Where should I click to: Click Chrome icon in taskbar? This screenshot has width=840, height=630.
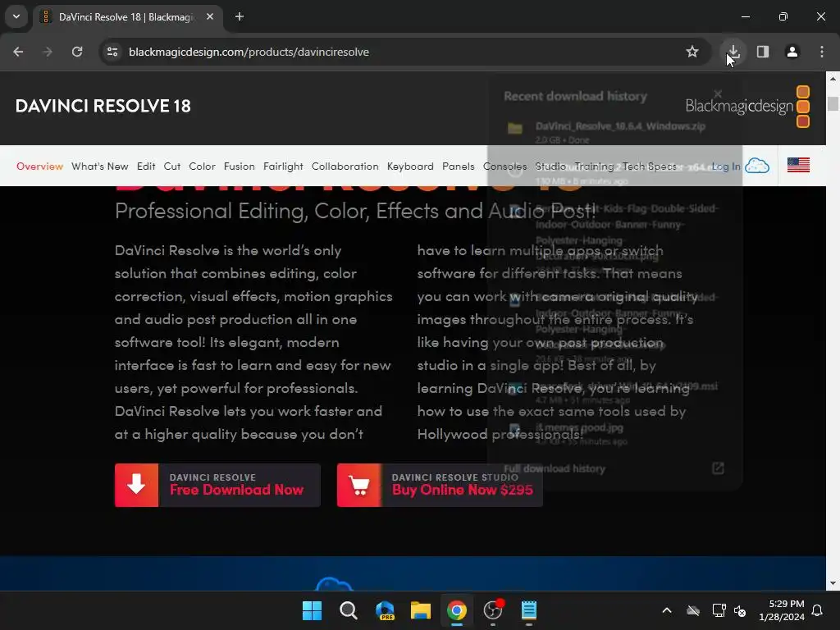[x=457, y=610]
